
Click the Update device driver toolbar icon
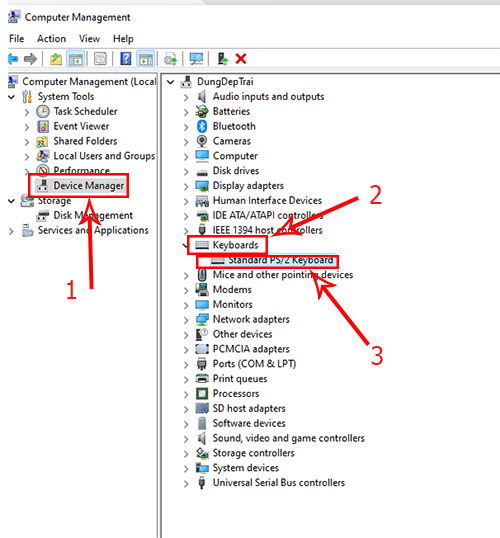[x=171, y=59]
